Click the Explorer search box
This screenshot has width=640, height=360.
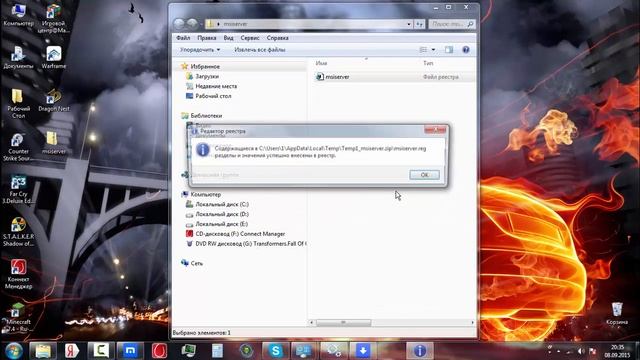tap(451, 24)
